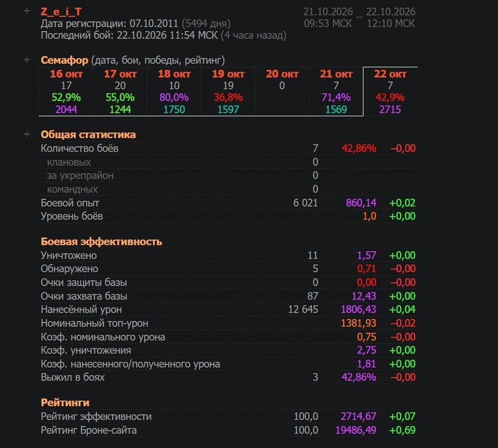Expand the plus next to Семафор
The width and height of the screenshot is (498, 448).
coord(27,60)
